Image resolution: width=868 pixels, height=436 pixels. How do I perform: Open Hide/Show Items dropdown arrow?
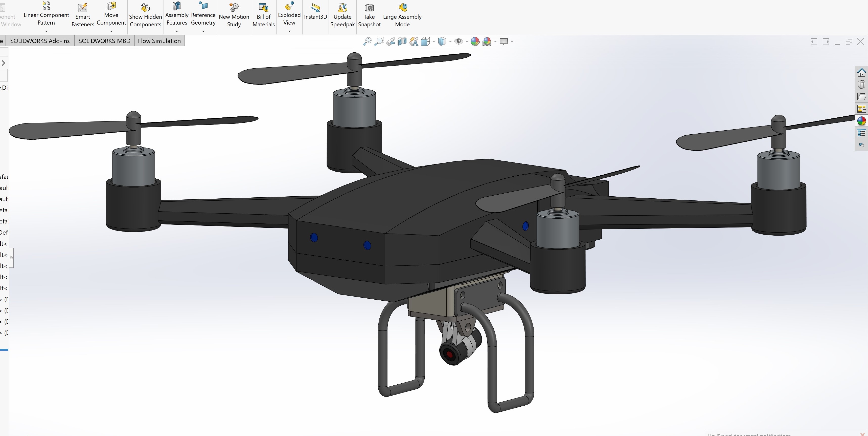(467, 42)
